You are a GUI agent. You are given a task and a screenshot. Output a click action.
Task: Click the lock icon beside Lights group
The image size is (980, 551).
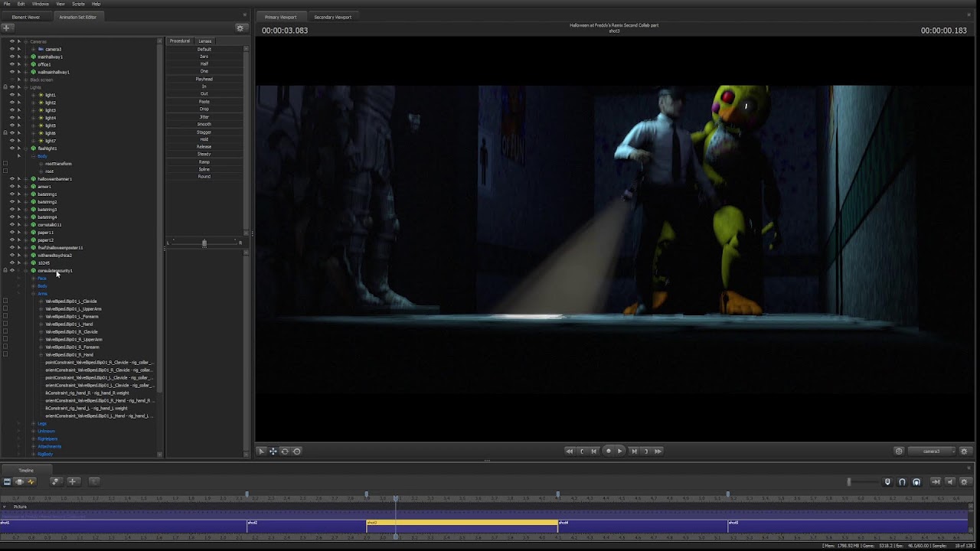(x=5, y=87)
